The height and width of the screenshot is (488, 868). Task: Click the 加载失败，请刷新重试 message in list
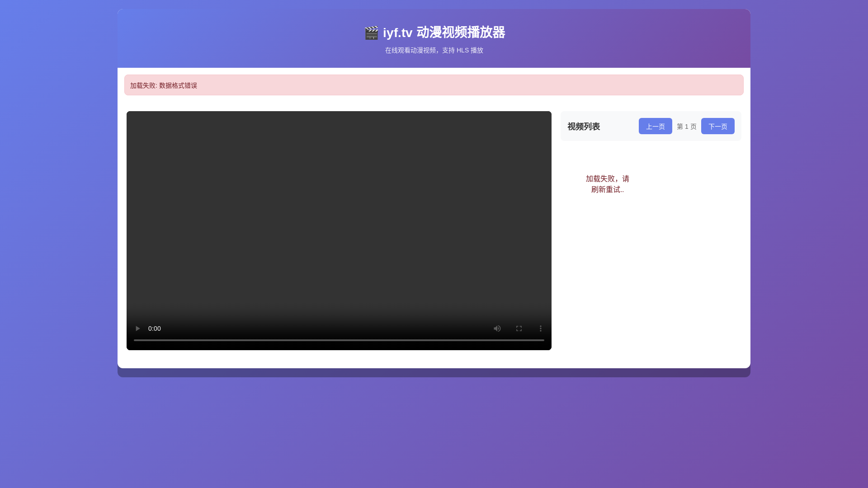[x=608, y=184]
